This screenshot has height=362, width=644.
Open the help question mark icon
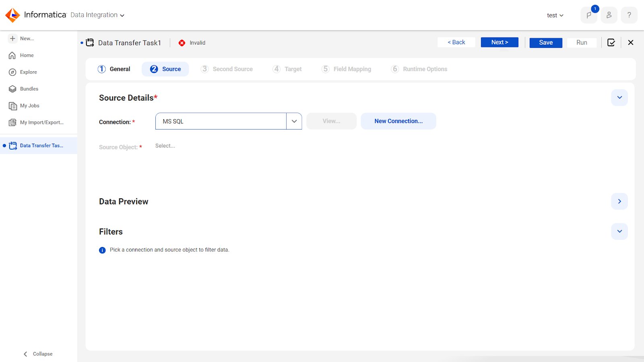click(x=629, y=15)
